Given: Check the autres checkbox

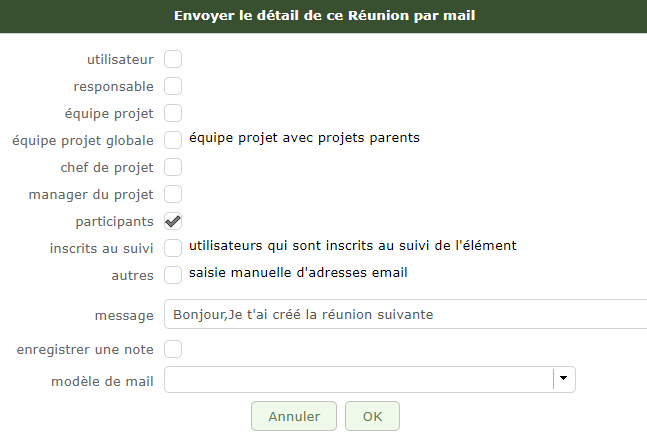Looking at the screenshot, I should pyautogui.click(x=173, y=274).
